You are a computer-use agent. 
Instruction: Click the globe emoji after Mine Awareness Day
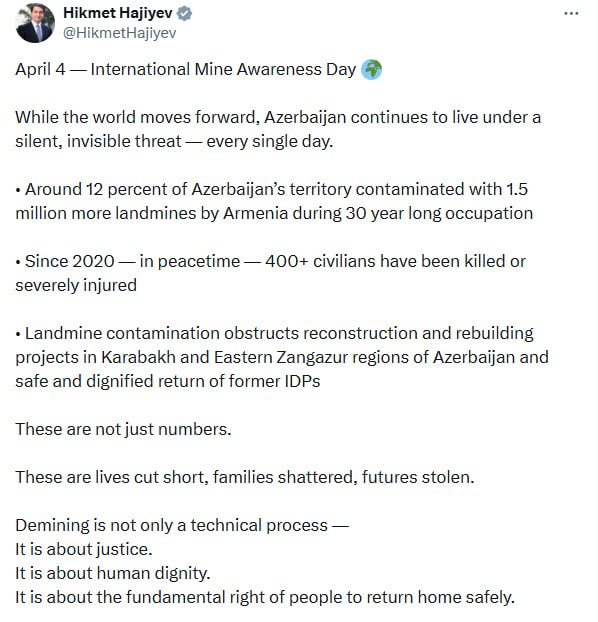(371, 70)
